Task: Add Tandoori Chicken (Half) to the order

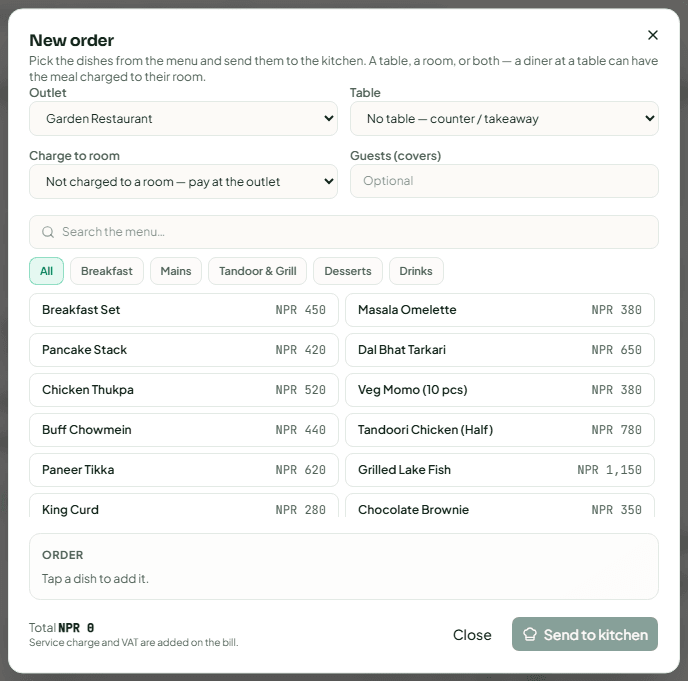Action: coord(500,430)
